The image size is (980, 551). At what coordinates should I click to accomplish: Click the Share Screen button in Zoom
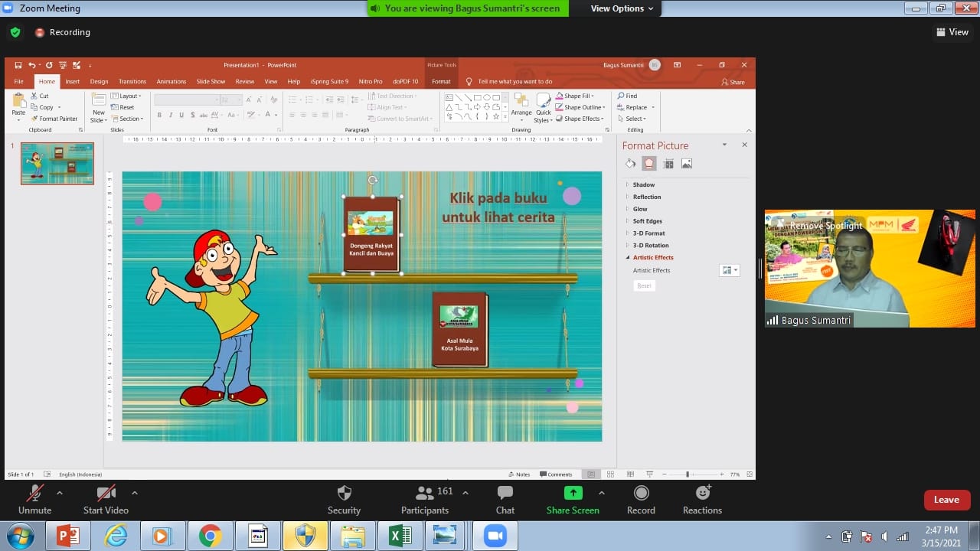point(573,500)
